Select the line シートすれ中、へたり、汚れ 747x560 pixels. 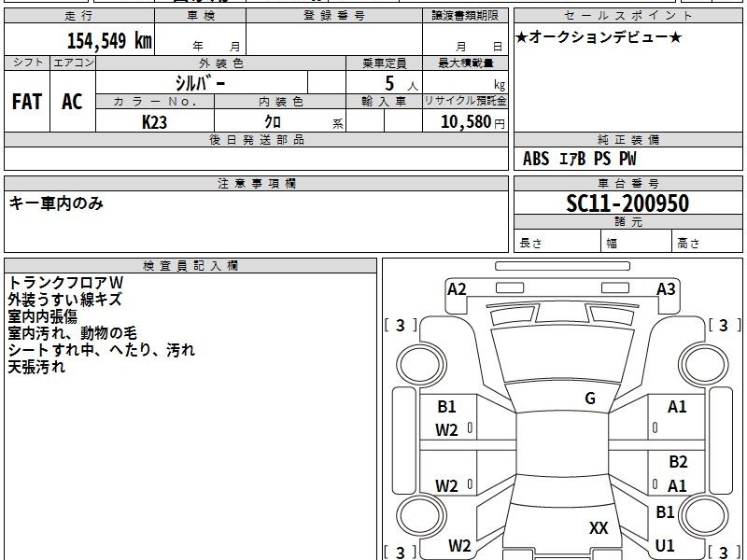[102, 351]
